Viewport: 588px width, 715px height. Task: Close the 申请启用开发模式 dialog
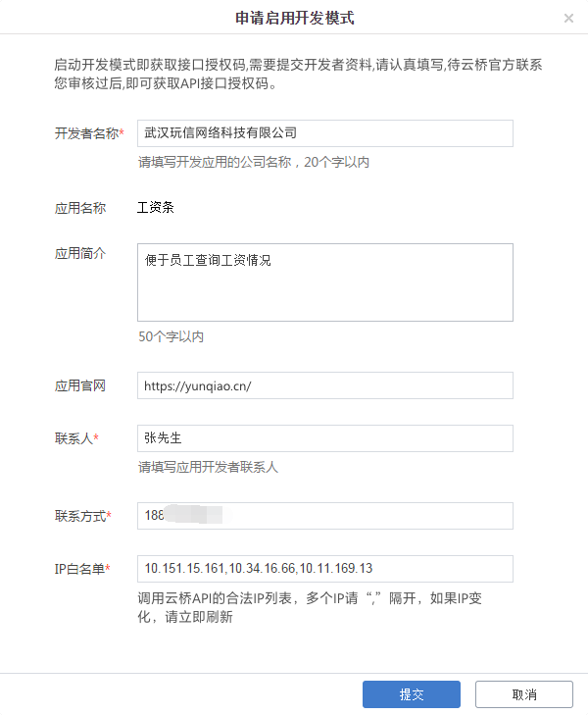tap(568, 19)
